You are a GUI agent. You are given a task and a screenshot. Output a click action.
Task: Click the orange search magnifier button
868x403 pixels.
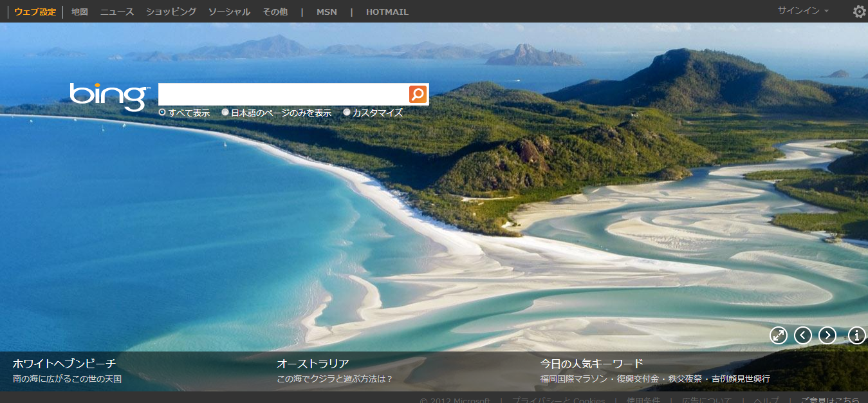tap(418, 94)
